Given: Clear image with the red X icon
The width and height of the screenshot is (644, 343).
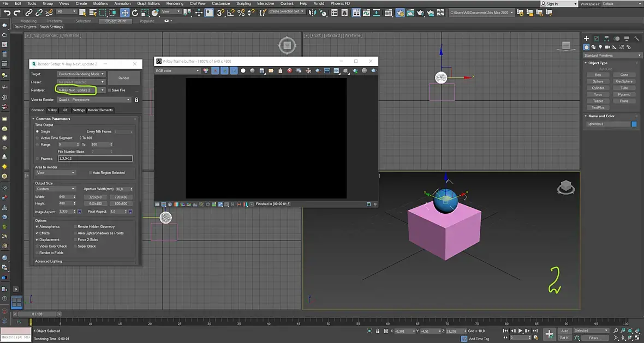Looking at the screenshot, I should coord(290,71).
